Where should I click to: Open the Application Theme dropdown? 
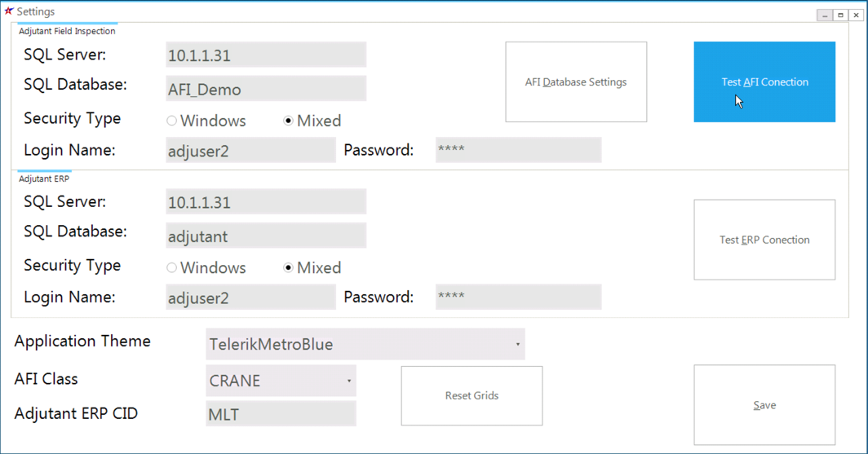click(x=517, y=345)
